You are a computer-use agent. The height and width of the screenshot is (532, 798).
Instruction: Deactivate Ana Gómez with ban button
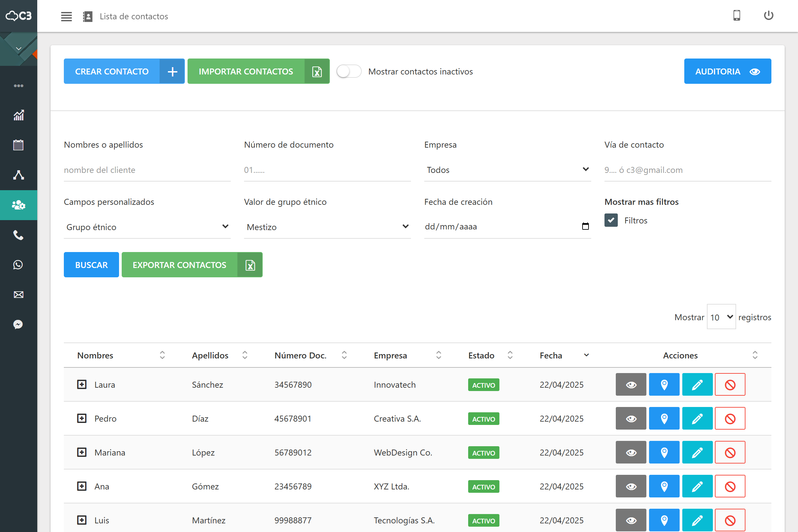[730, 486]
